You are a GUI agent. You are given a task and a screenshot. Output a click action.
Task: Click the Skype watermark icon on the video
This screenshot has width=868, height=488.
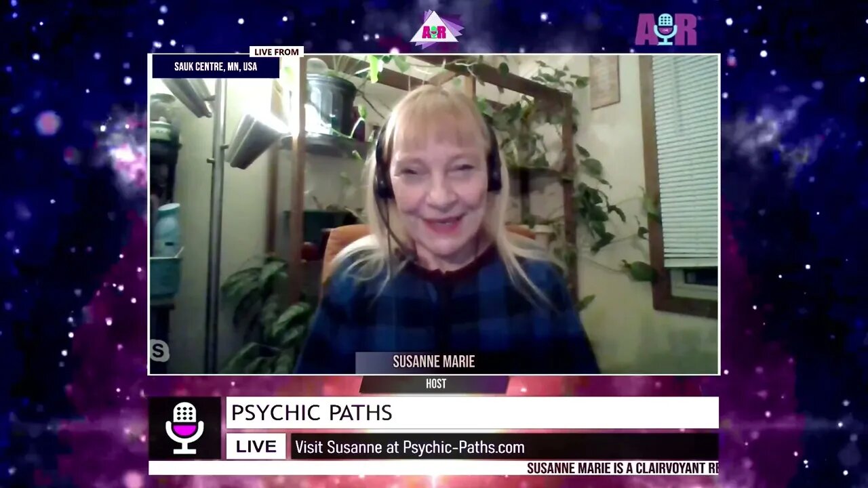click(x=159, y=351)
